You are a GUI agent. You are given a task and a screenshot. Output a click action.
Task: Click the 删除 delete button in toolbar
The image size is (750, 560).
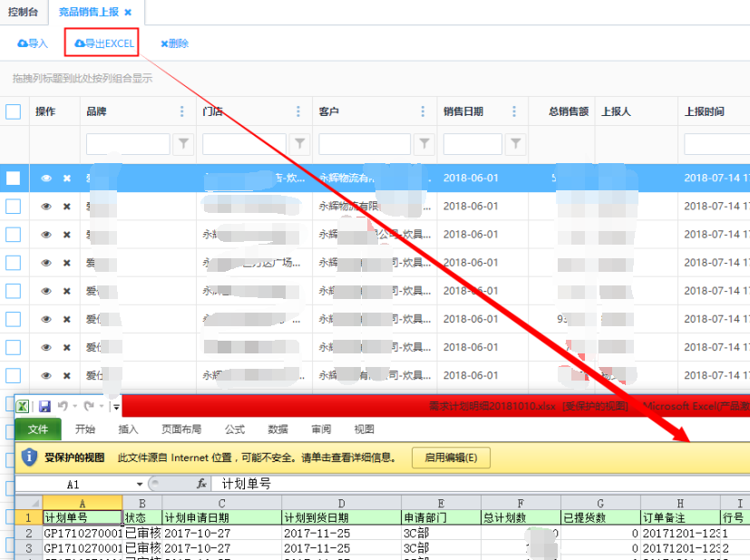pos(174,43)
